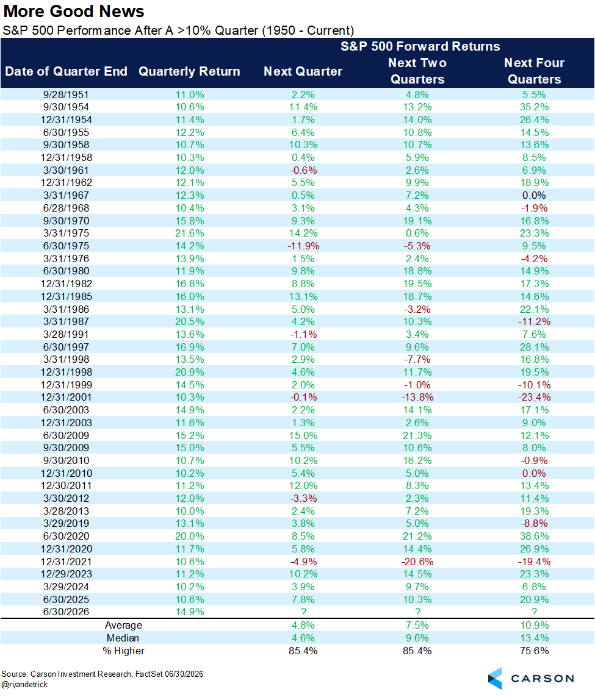Click the 'More Good News' title
The width and height of the screenshot is (595, 700).
pyautogui.click(x=74, y=11)
